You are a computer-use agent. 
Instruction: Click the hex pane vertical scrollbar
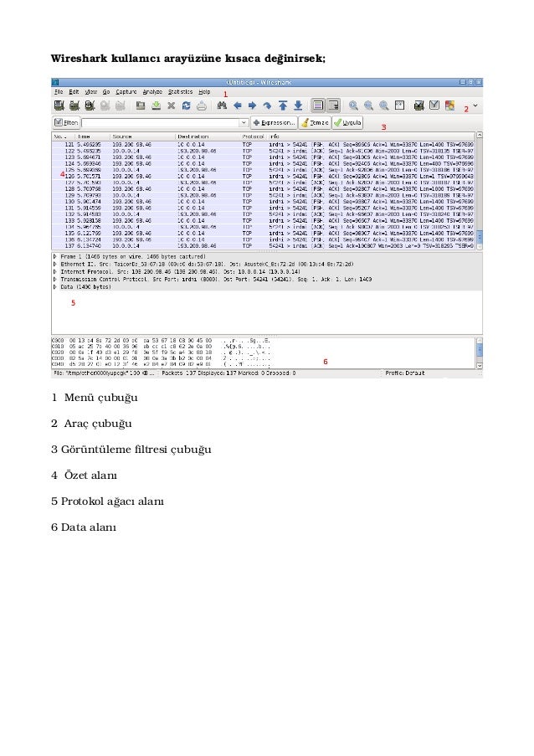coord(479,353)
